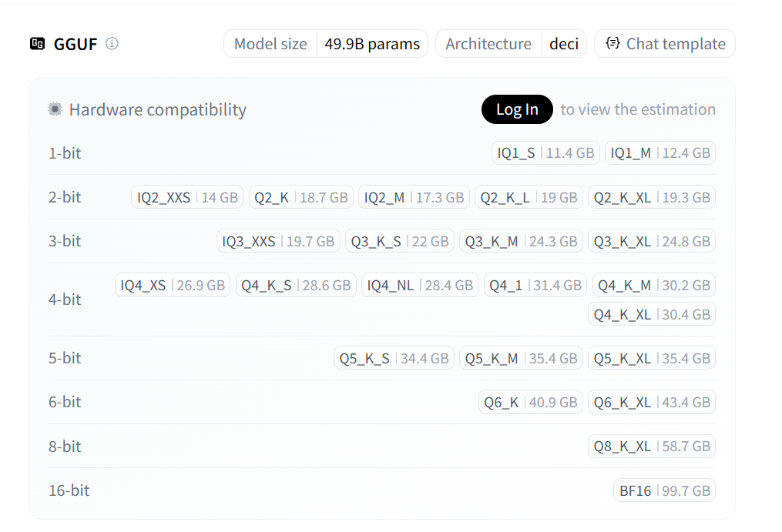Select the BF16 99.7 GB variant
Image resolution: width=782 pixels, height=532 pixels.
click(x=664, y=490)
